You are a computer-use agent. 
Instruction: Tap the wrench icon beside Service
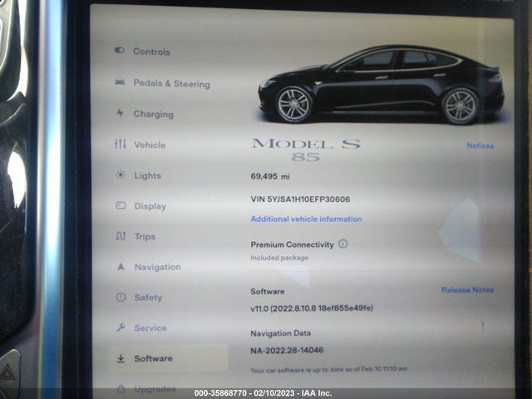click(121, 328)
